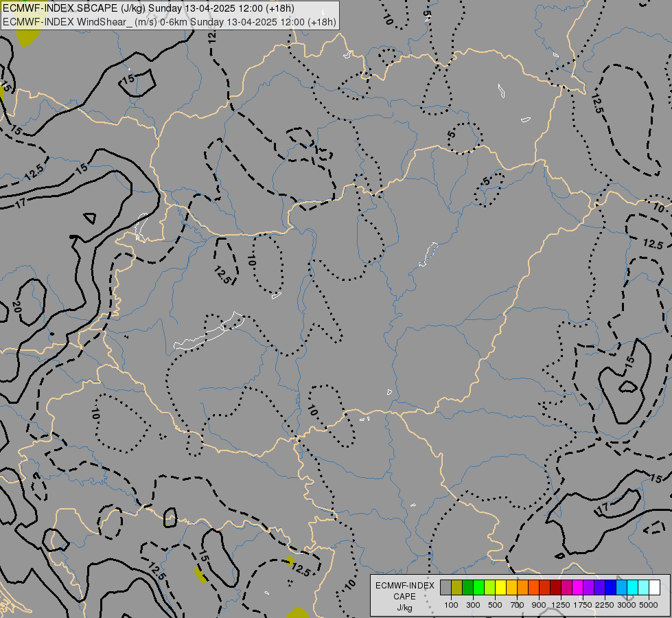Pick the yellow-green lime swatch in the legend
The width and height of the screenshot is (672, 618).
pos(490,588)
